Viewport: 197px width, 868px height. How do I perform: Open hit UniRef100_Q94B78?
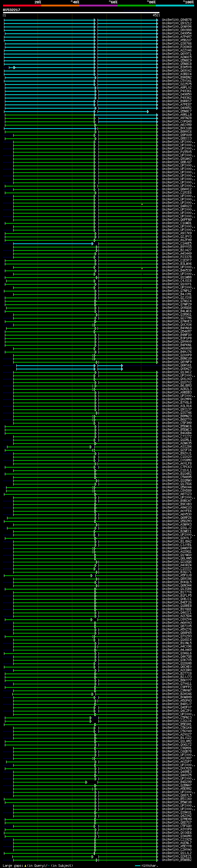[177, 20]
